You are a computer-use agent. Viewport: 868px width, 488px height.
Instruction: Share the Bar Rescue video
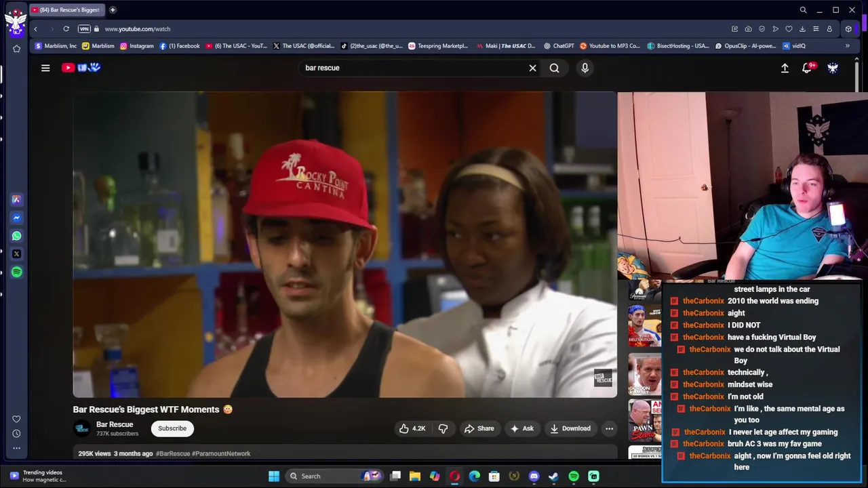479,428
